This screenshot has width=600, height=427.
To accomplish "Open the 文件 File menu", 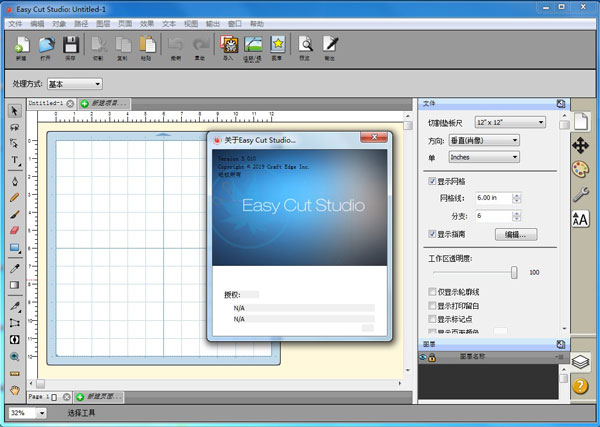I will (x=15, y=24).
